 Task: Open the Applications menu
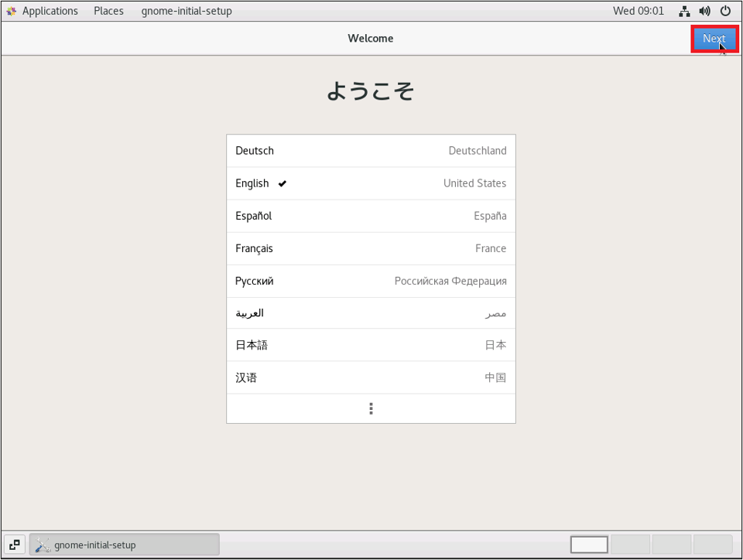tap(50, 11)
